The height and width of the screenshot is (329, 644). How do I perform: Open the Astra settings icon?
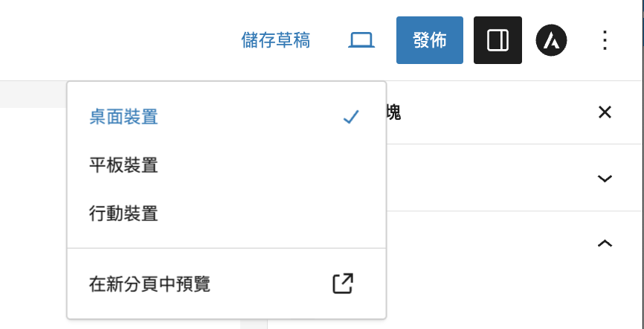(x=551, y=40)
